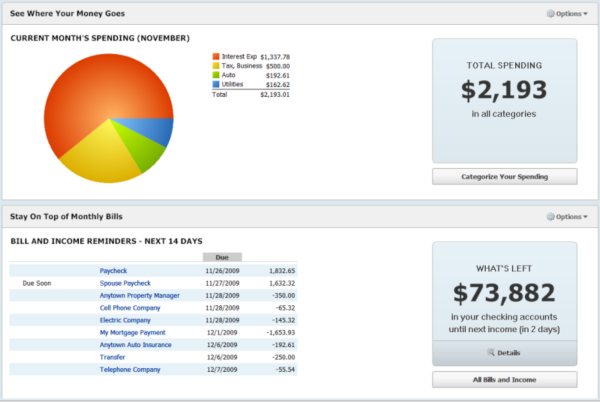Click the 11/26/2009 due date
This screenshot has width=600, height=402.
[222, 271]
